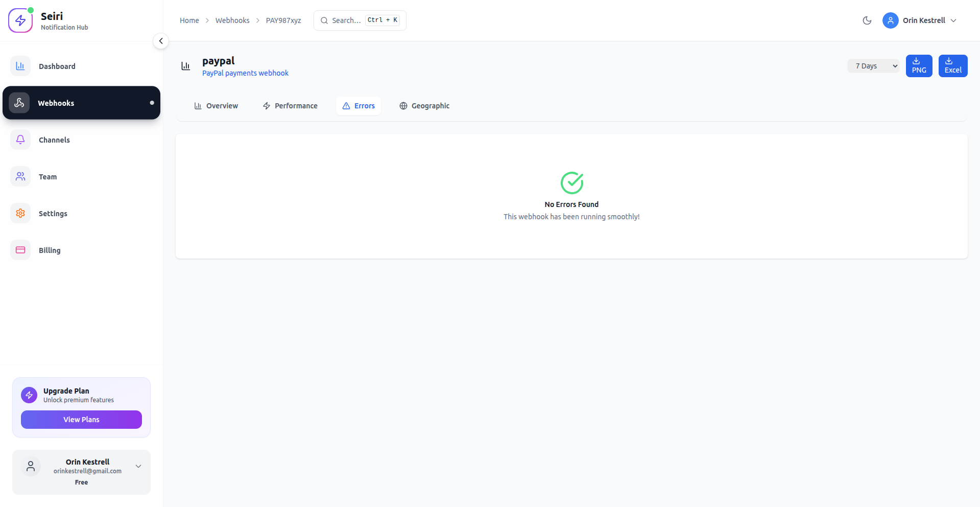
Task: Export data to Excel
Action: (x=952, y=66)
